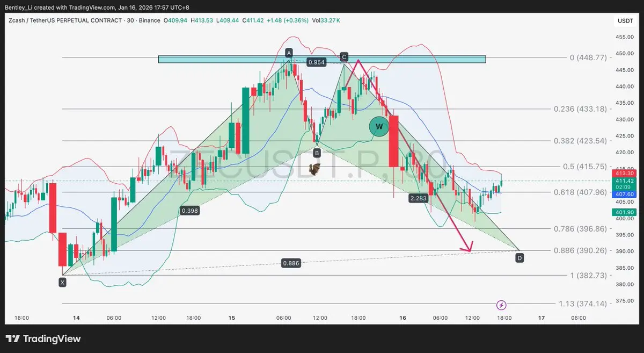Click the 0.398 ratio label

(x=190, y=211)
